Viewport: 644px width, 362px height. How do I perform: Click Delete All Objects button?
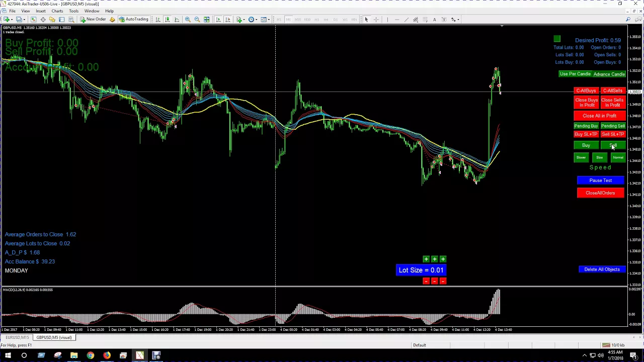click(x=602, y=269)
